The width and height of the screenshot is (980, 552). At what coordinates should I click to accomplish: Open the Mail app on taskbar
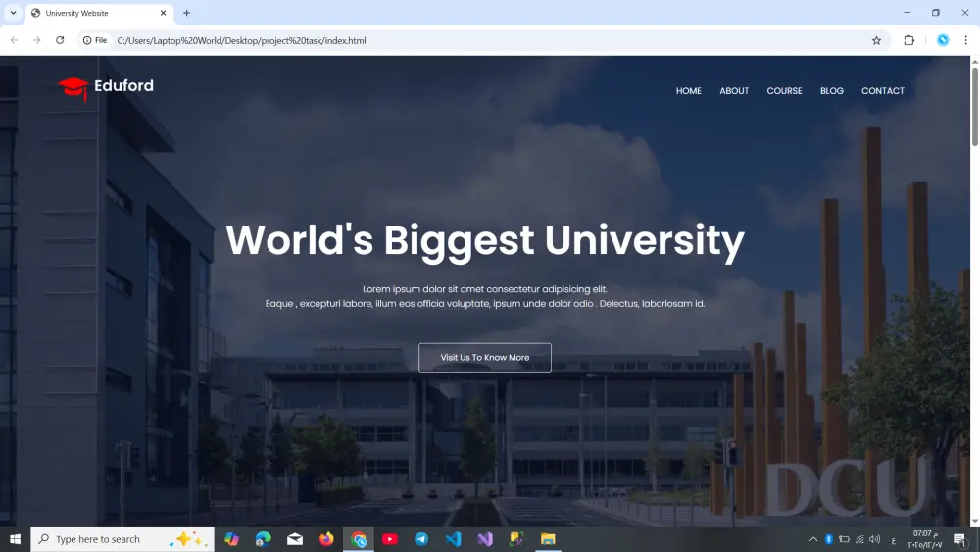tap(295, 539)
